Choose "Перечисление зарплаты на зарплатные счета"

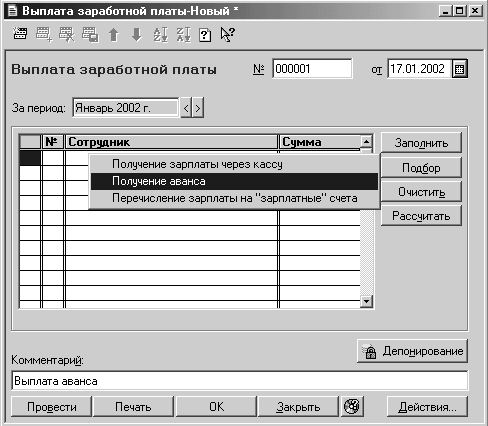coord(234,199)
